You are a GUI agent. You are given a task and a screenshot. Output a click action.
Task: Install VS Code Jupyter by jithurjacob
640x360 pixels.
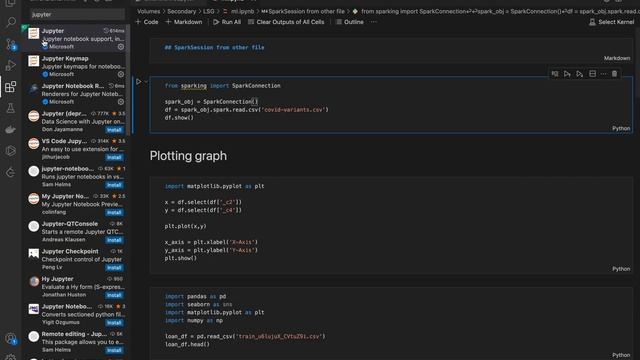tap(114, 158)
